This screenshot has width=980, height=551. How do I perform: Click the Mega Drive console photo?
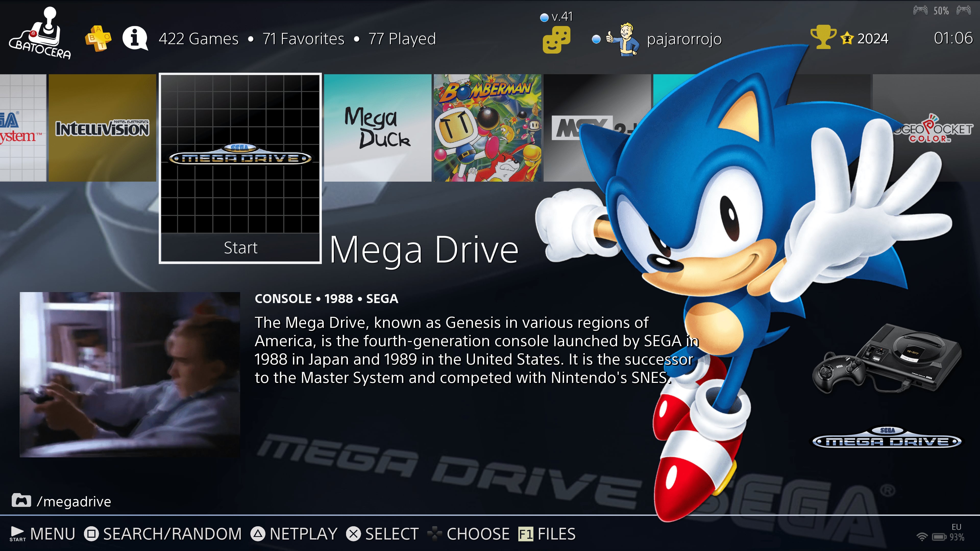(887, 358)
